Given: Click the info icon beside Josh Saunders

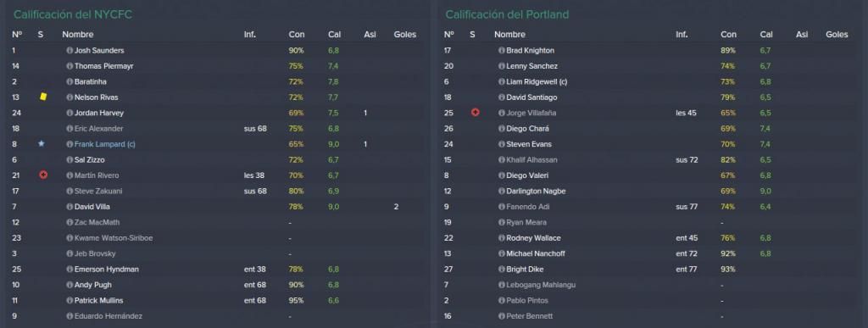Looking at the screenshot, I should pyautogui.click(x=70, y=50).
